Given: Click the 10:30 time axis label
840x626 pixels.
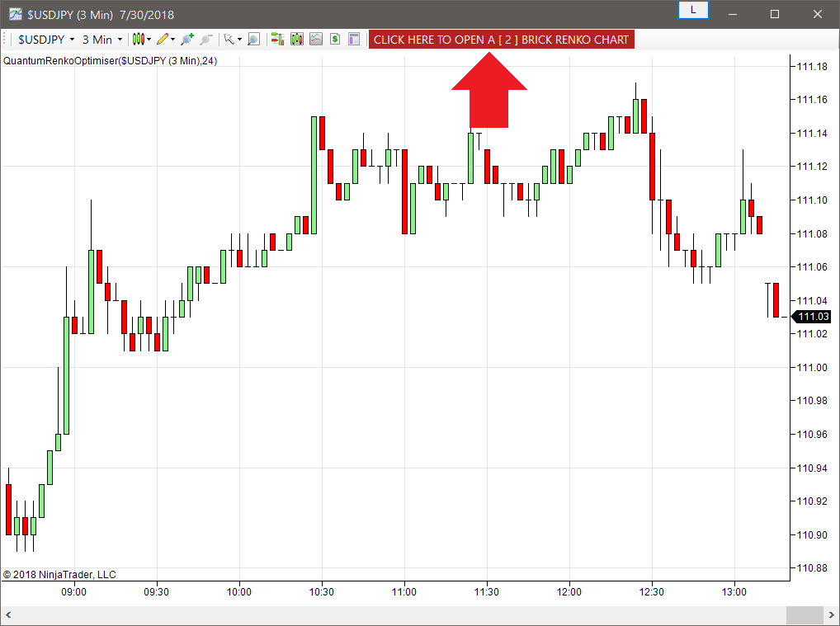Looking at the screenshot, I should tap(322, 591).
